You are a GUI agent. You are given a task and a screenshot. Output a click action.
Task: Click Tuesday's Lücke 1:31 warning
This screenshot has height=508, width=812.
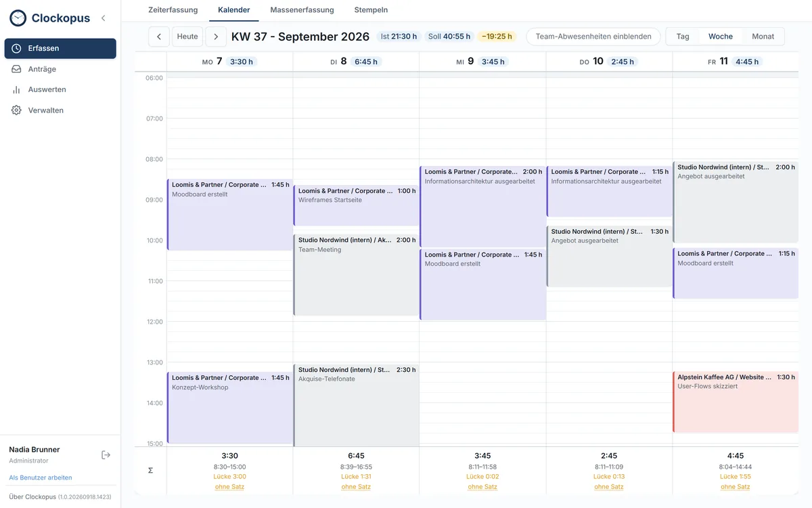tap(356, 477)
